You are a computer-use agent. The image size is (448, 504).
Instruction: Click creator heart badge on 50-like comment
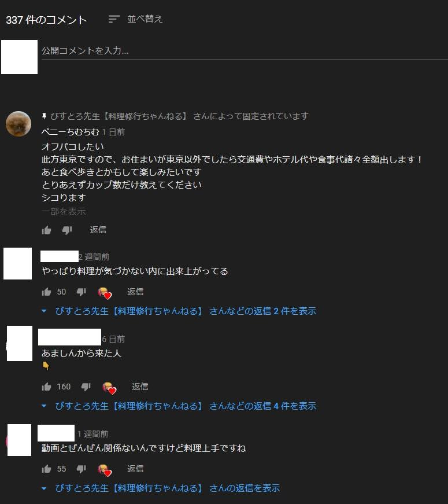click(x=105, y=293)
